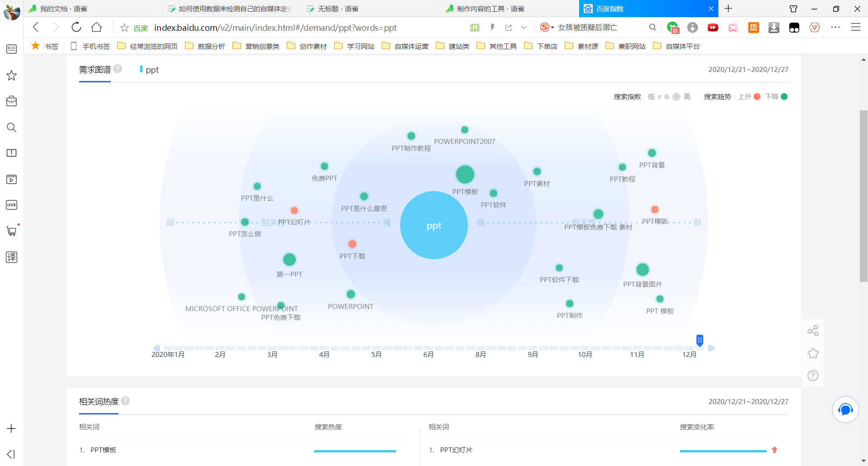Select the 需求图谱 section tab
The width and height of the screenshot is (868, 466).
pos(95,70)
